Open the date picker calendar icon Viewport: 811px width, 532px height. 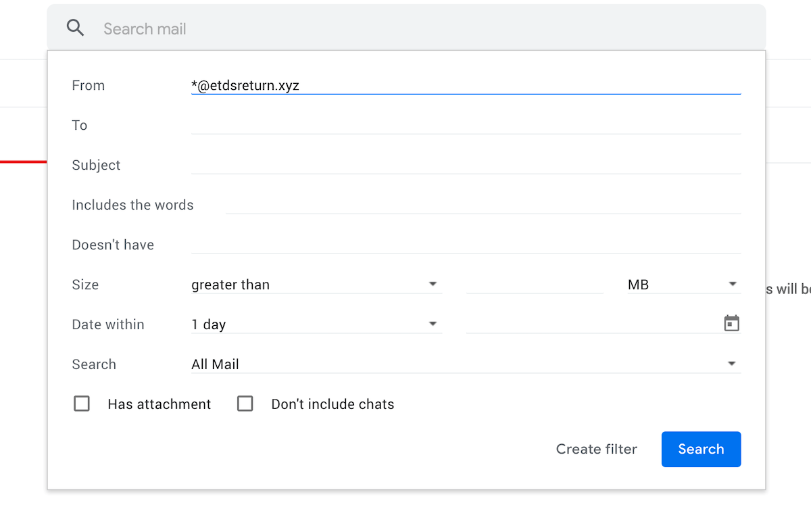pyautogui.click(x=732, y=323)
